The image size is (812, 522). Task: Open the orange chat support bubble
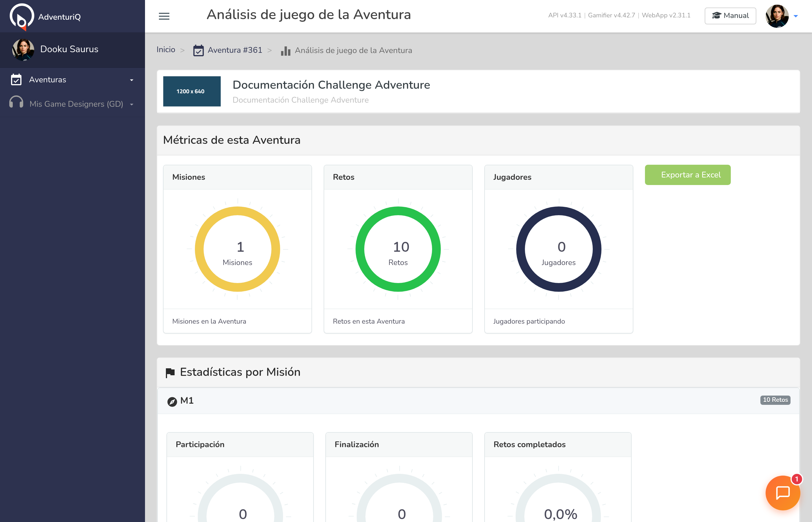783,493
